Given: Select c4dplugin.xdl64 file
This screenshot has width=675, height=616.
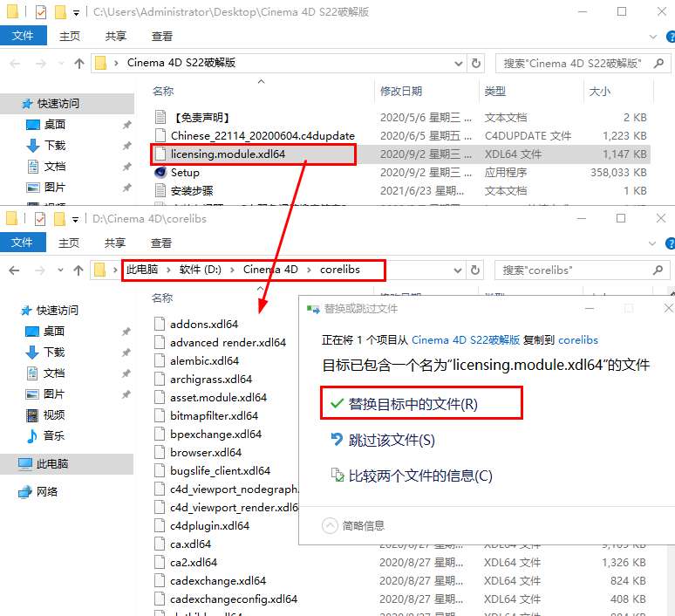Looking at the screenshot, I should pyautogui.click(x=209, y=525).
